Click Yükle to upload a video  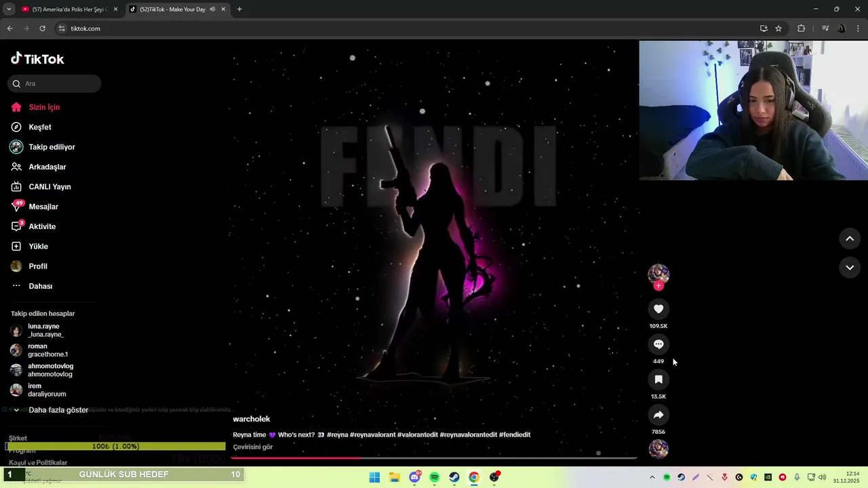(x=38, y=246)
